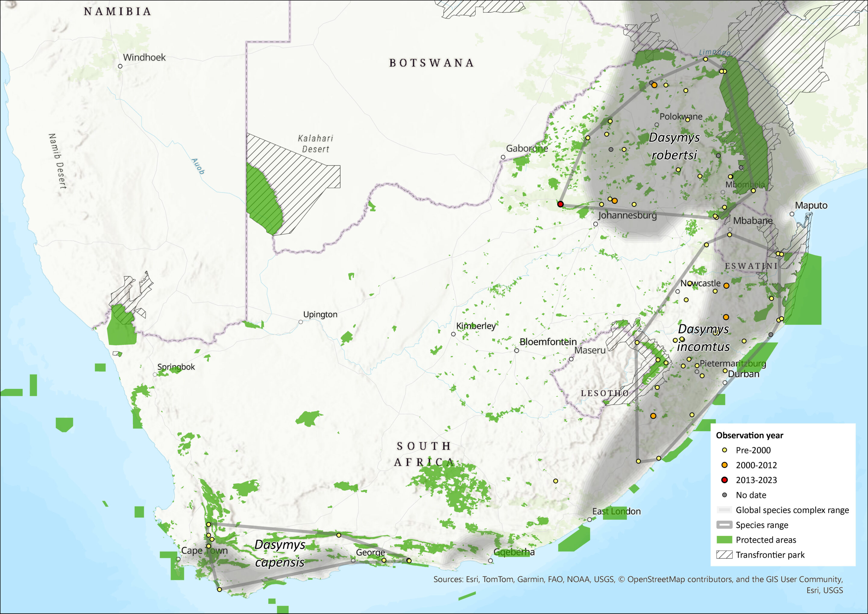
Task: Click the hatched Transfrontier park legend symbol
Action: tap(724, 555)
